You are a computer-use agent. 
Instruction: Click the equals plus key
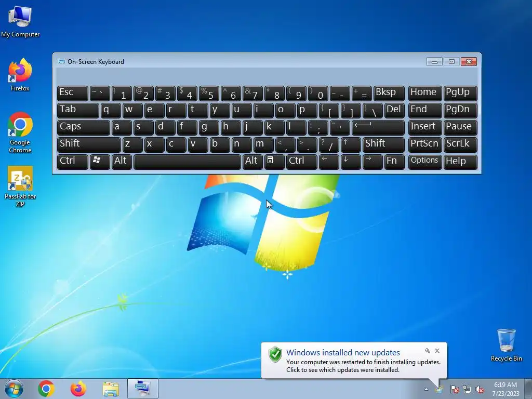pos(362,94)
